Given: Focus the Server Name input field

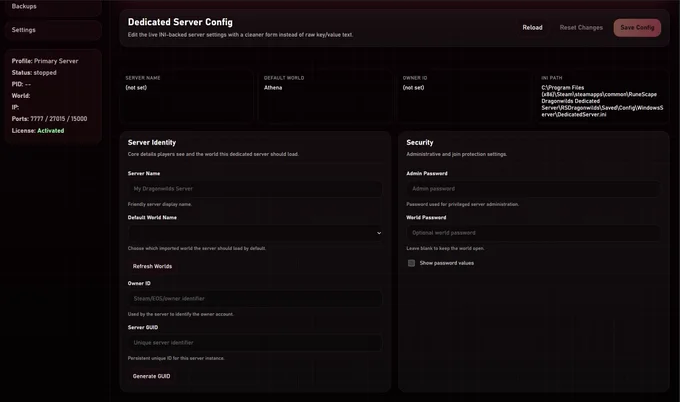Looking at the screenshot, I should (x=255, y=189).
